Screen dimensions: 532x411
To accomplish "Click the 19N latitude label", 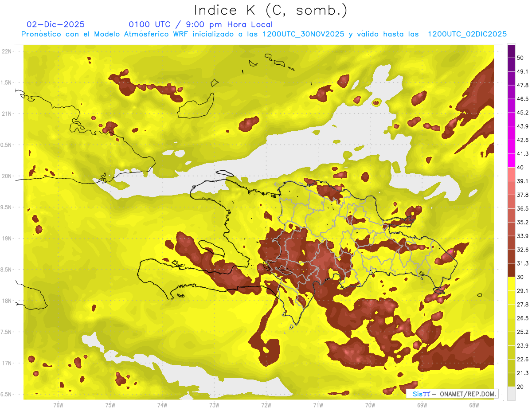I will 7,238.
